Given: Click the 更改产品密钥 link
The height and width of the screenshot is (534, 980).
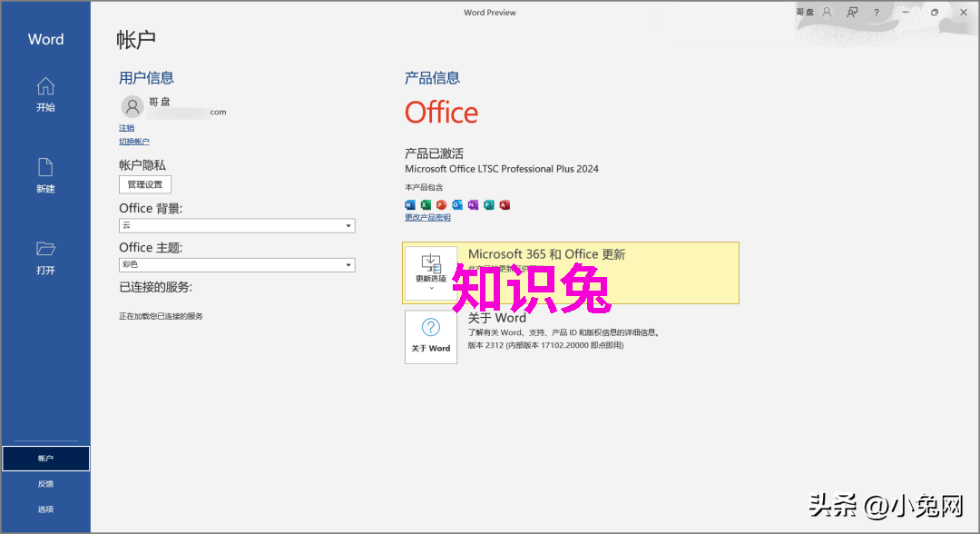Looking at the screenshot, I should point(427,218).
